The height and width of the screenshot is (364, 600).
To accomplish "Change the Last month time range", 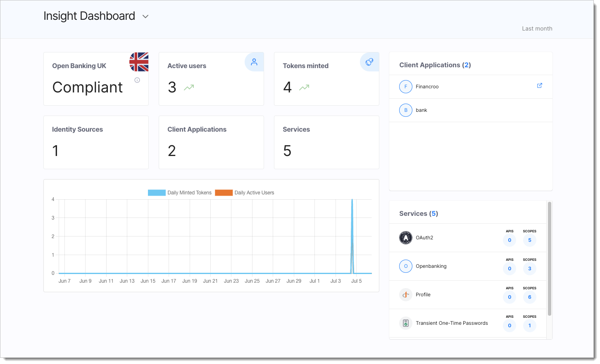I will pos(537,28).
